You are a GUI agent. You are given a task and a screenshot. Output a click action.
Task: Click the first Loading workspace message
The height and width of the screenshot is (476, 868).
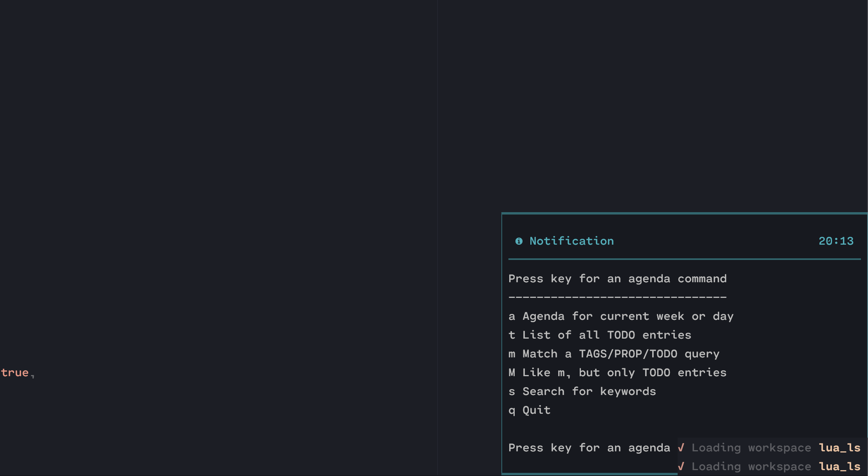tap(751, 447)
